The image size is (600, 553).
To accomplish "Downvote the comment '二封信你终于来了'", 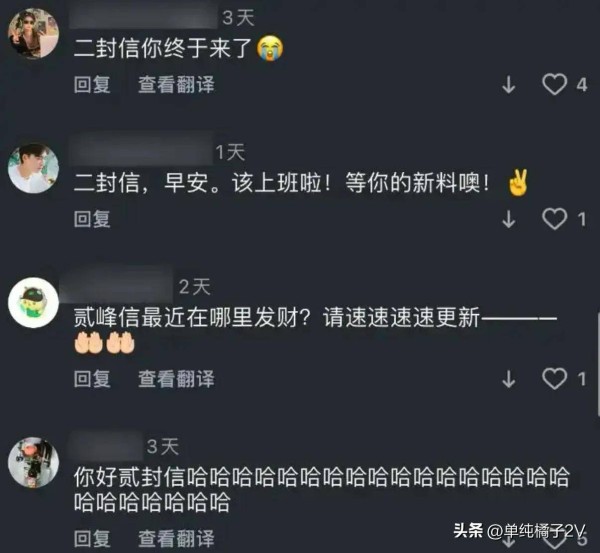I will click(x=509, y=85).
